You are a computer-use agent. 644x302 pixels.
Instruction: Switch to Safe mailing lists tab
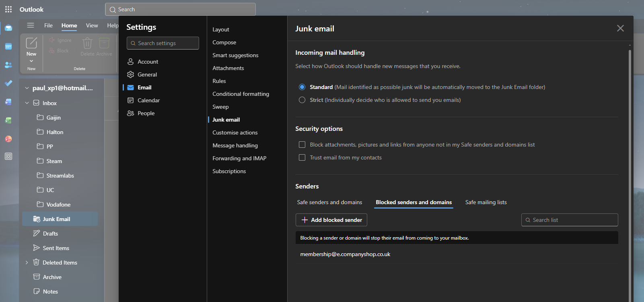(x=486, y=202)
